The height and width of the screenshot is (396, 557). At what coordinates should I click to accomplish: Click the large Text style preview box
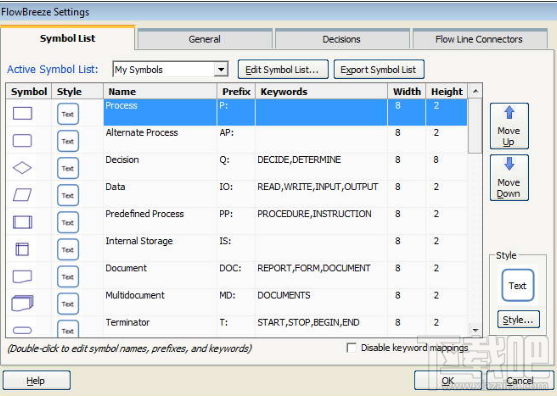[518, 285]
